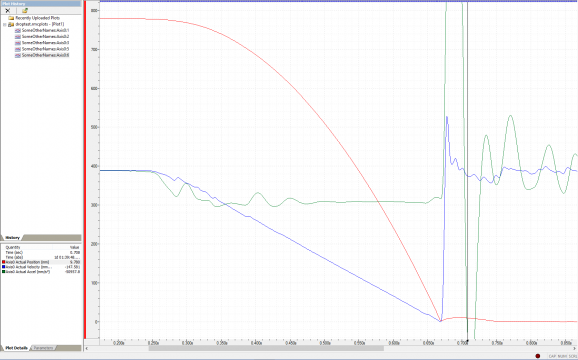Screen dimensions: 578x360
Task: Click the delete plot X icon
Action: [8, 11]
